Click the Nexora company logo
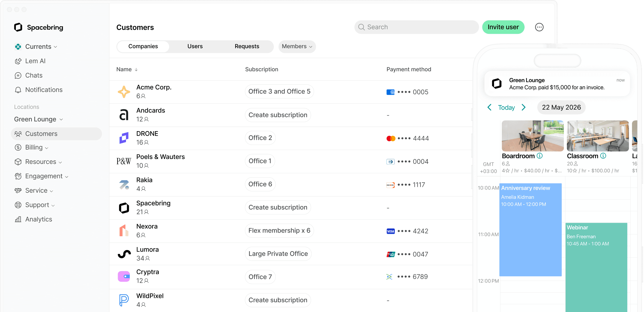This screenshot has width=644, height=312. point(124,231)
